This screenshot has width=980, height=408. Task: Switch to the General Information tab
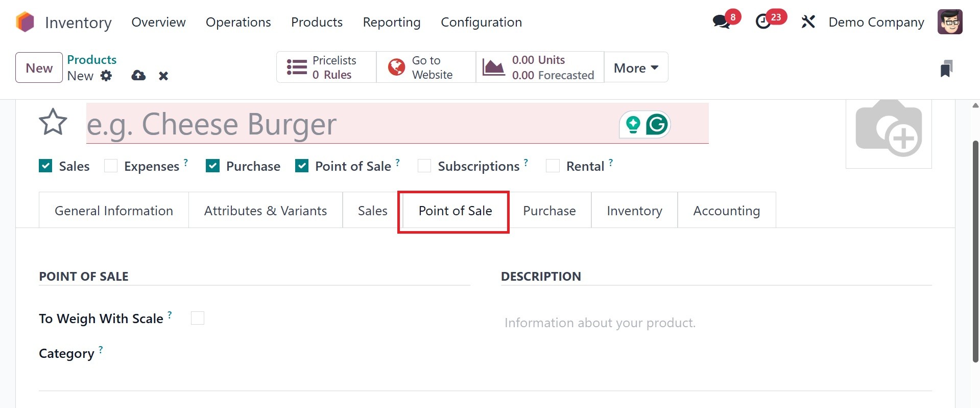[x=113, y=211]
